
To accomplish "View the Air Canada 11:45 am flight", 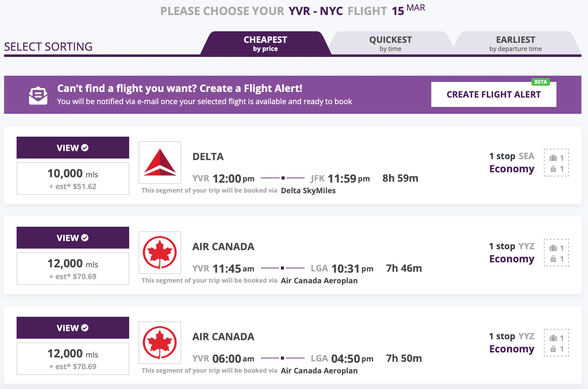I will click(73, 238).
